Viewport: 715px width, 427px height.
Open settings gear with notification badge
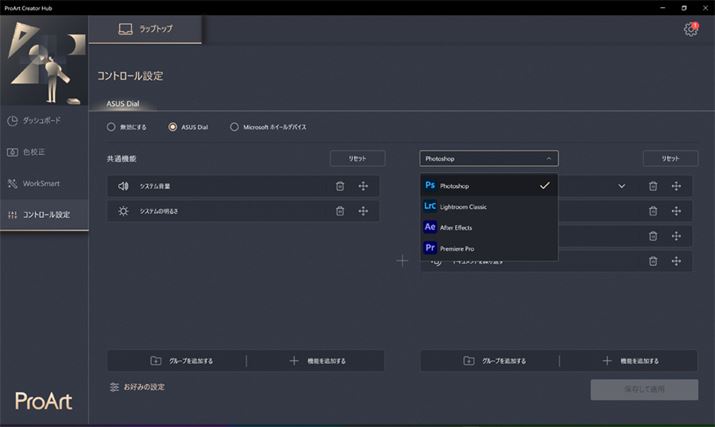click(690, 29)
